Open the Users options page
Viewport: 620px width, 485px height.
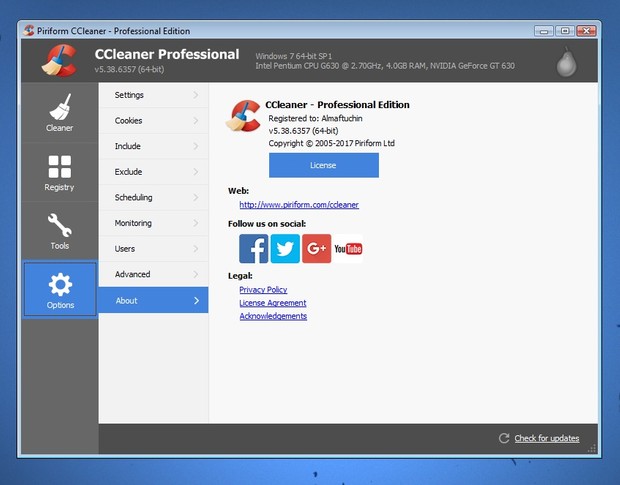point(153,249)
